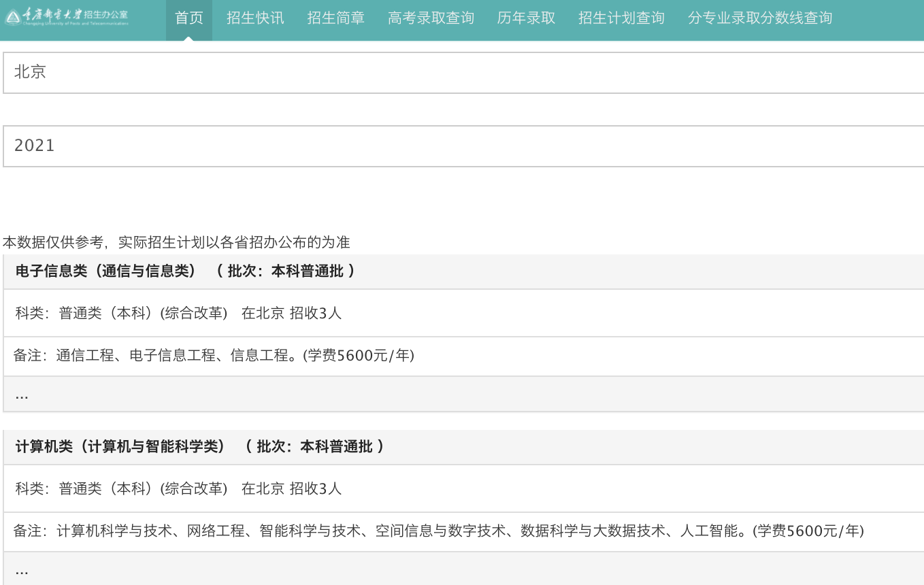Navigate to 招生计划查询
The height and width of the screenshot is (585, 924).
621,18
